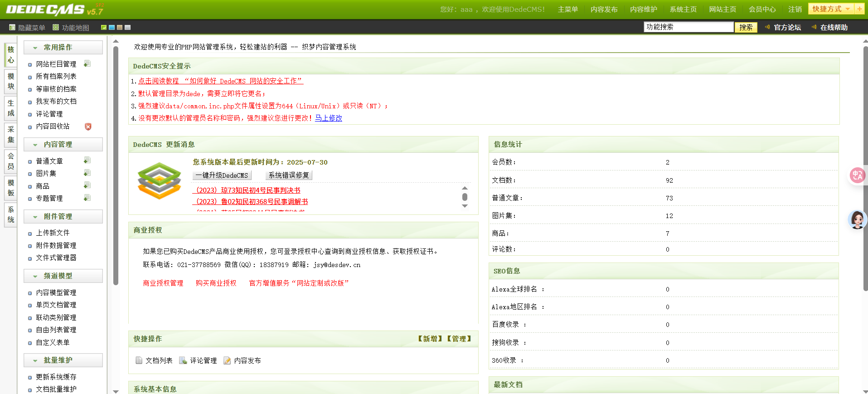Image resolution: width=868 pixels, height=394 pixels.
Task: Click the red recycle icon beside 内容回收站
Action: click(88, 126)
